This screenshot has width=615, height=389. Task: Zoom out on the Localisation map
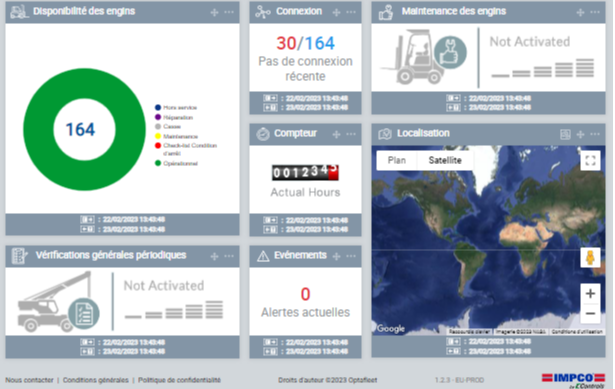[590, 313]
